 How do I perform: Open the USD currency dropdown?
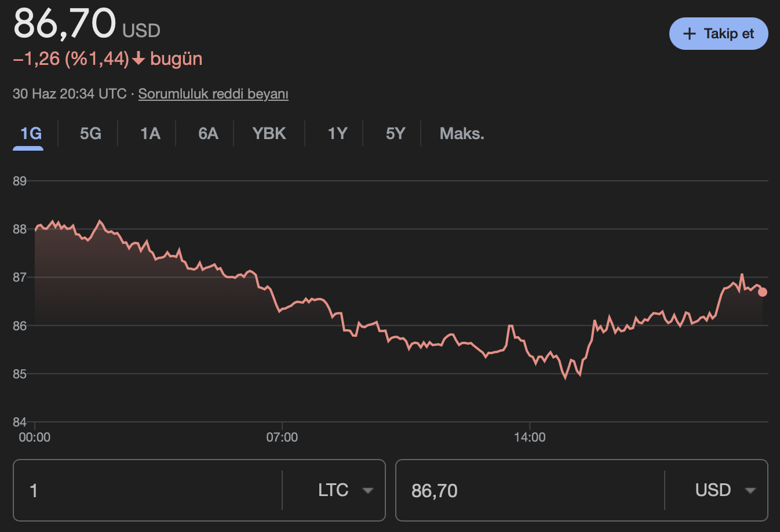(726, 490)
